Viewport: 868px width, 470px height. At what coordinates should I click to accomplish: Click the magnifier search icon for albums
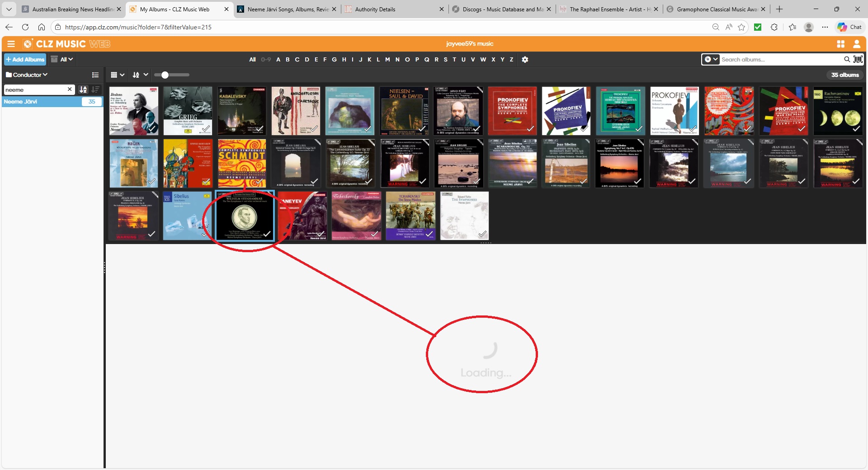pos(847,59)
